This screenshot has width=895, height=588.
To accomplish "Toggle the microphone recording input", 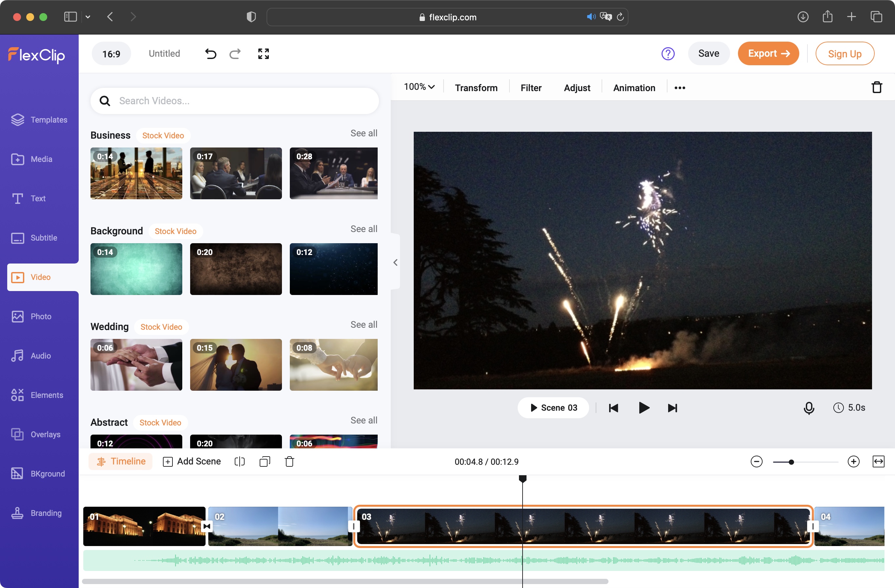I will 808,407.
